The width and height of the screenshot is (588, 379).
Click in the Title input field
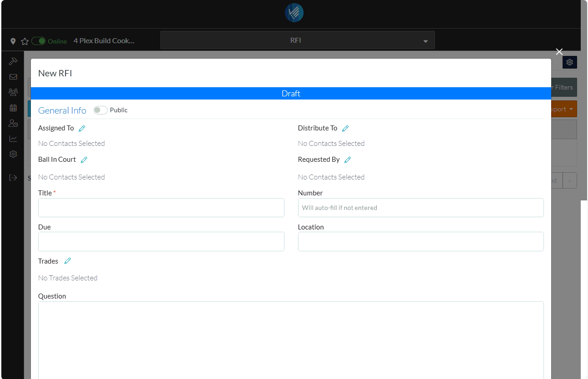(161, 208)
